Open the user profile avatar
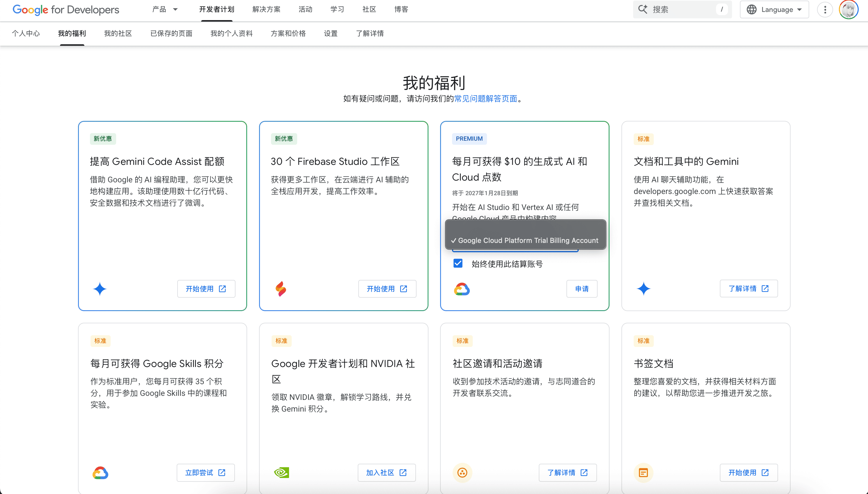The width and height of the screenshot is (868, 494). [849, 10]
